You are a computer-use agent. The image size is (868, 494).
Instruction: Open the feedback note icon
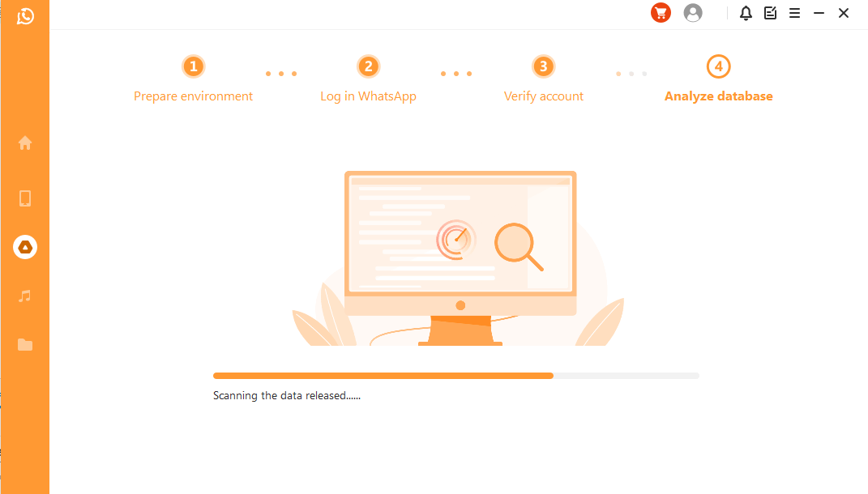[770, 13]
